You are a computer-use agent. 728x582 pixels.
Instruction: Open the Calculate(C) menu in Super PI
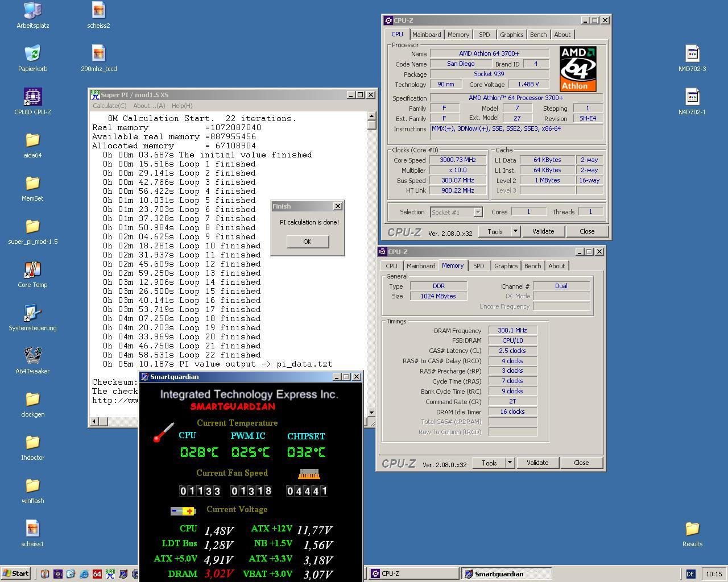click(x=110, y=106)
